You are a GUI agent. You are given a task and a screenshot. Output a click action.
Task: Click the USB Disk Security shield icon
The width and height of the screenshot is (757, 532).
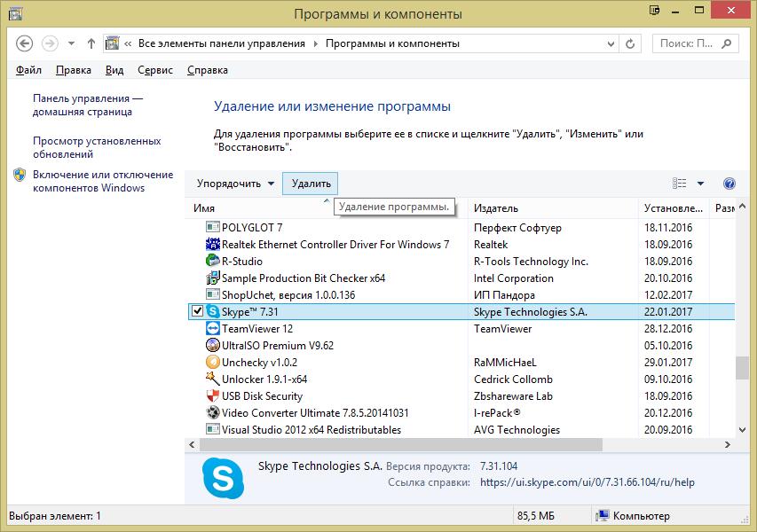point(212,396)
